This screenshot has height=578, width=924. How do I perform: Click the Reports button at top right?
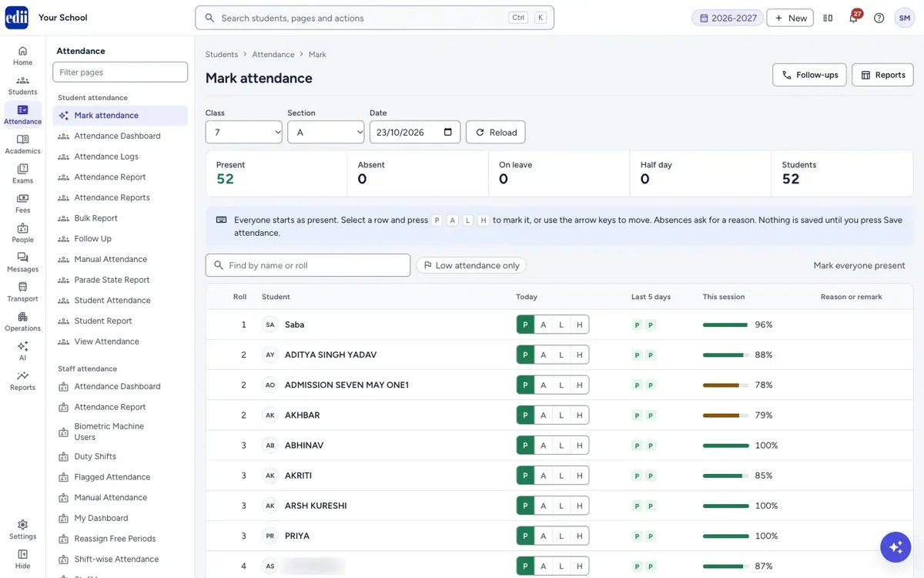(882, 75)
